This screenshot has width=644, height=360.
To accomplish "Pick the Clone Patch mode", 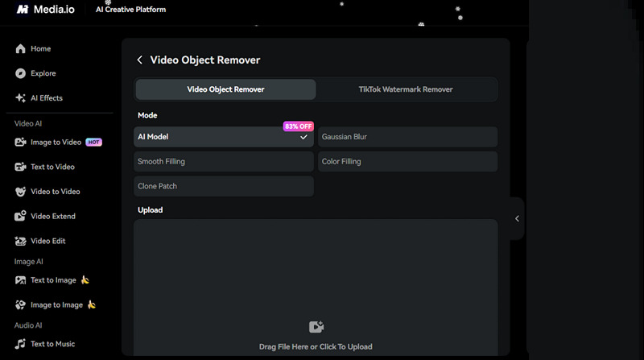I will [x=223, y=186].
